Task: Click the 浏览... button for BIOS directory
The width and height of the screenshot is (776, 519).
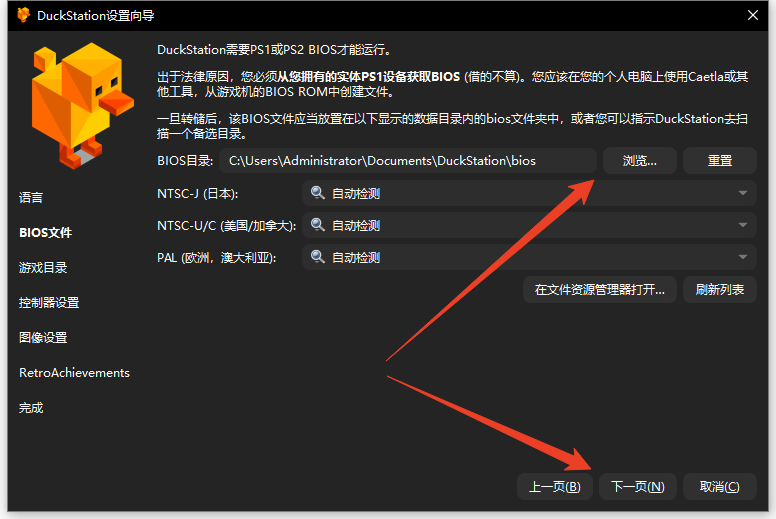Action: (x=639, y=161)
